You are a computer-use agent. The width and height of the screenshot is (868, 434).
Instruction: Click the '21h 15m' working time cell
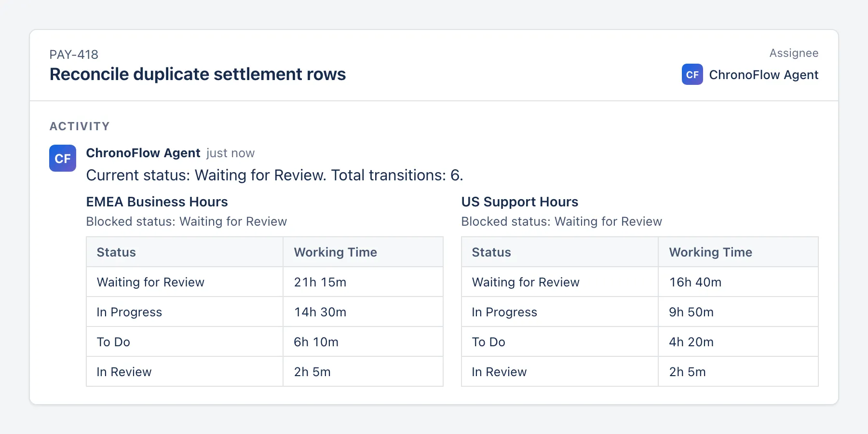[x=363, y=282]
